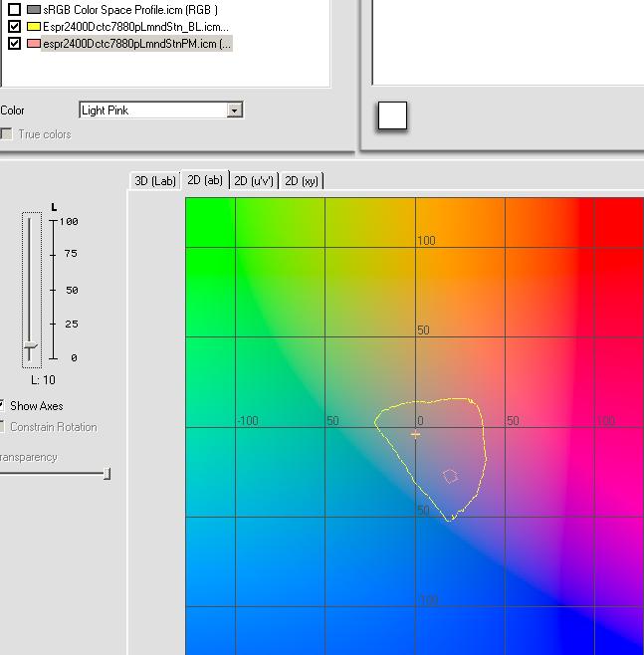Click the yellow BL profile color swatch
The height and width of the screenshot is (655, 644).
(34, 26)
